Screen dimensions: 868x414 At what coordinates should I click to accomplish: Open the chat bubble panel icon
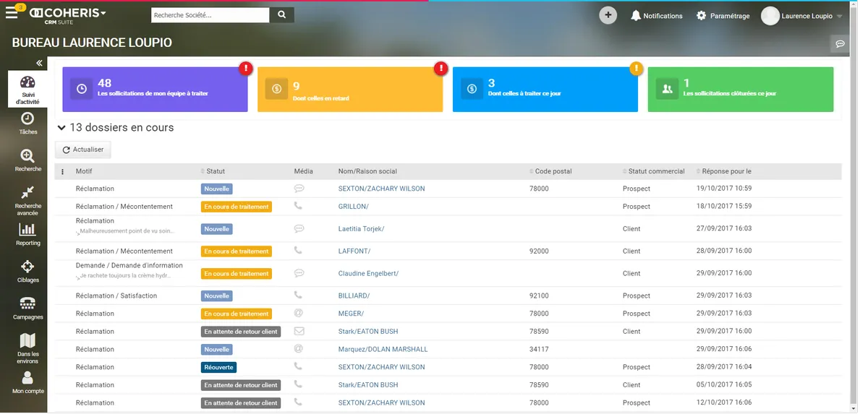coord(841,43)
